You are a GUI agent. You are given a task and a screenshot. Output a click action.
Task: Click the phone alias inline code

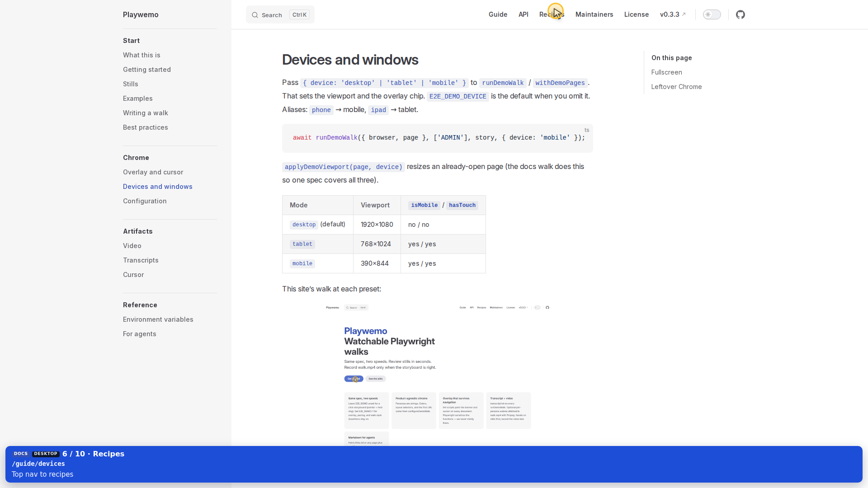pyautogui.click(x=321, y=110)
